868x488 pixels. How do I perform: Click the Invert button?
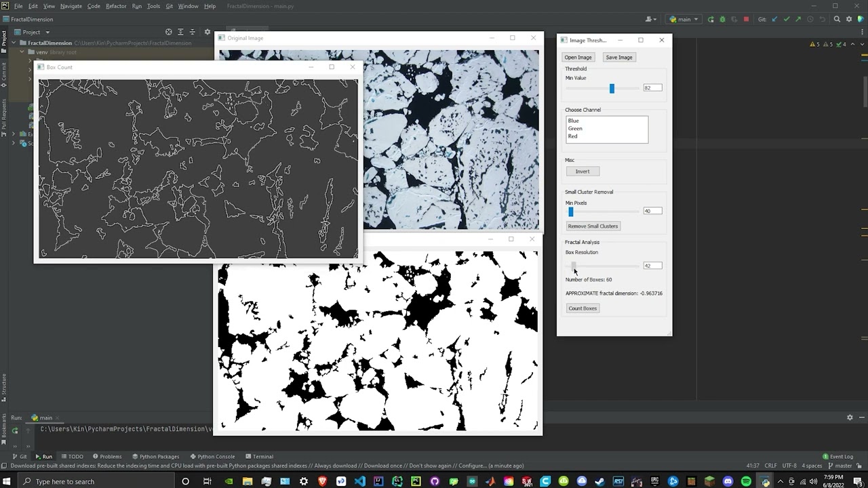pyautogui.click(x=583, y=171)
